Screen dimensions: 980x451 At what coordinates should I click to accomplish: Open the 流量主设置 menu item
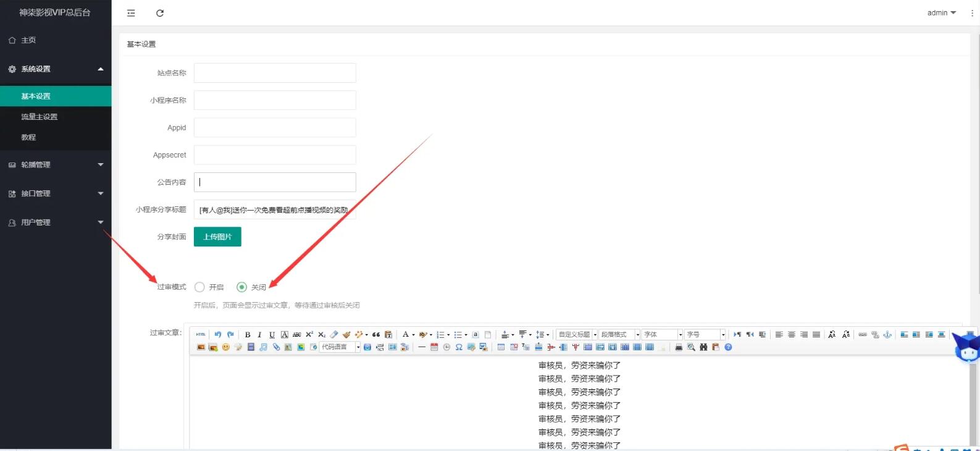tap(40, 117)
